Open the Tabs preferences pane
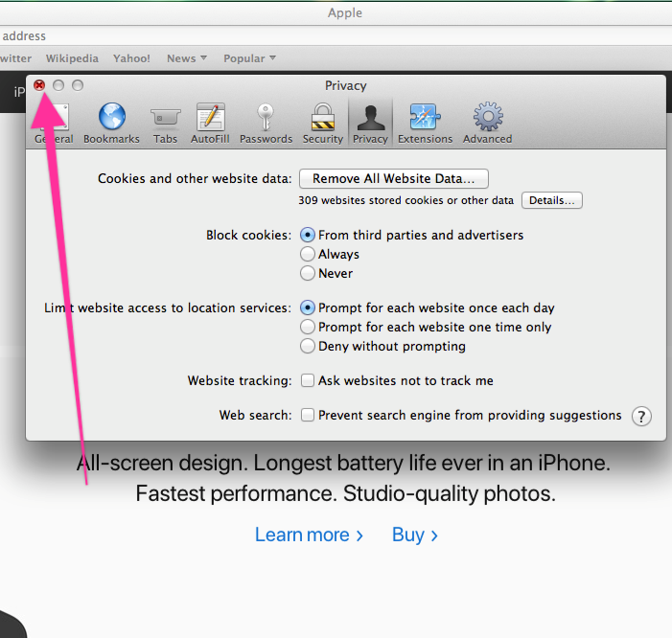 click(x=166, y=124)
